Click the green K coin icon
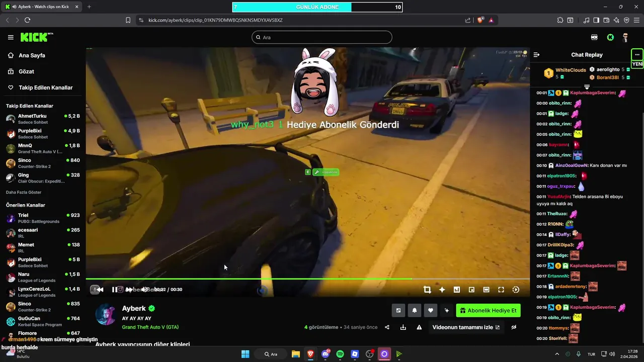 pos(610,37)
